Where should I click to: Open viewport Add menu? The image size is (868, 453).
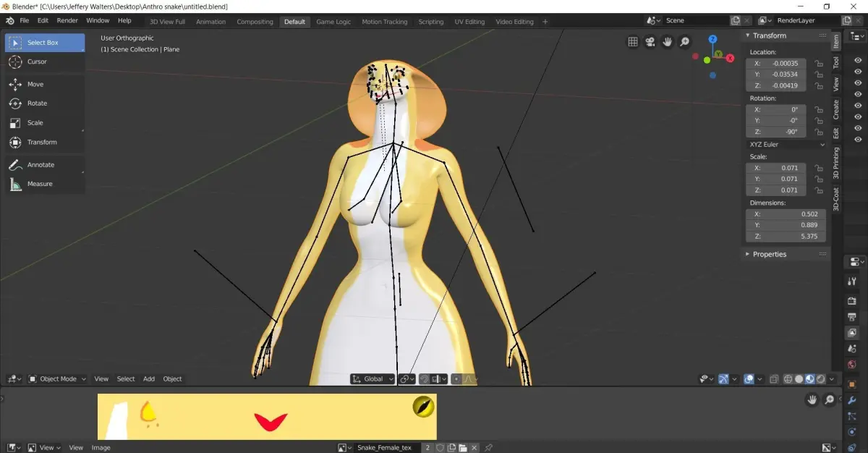click(149, 379)
